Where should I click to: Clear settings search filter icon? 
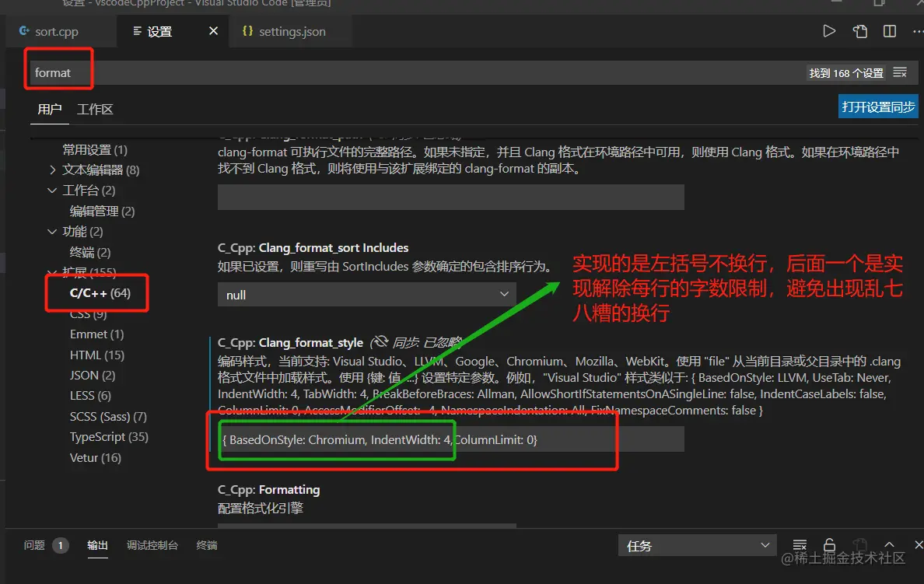900,72
